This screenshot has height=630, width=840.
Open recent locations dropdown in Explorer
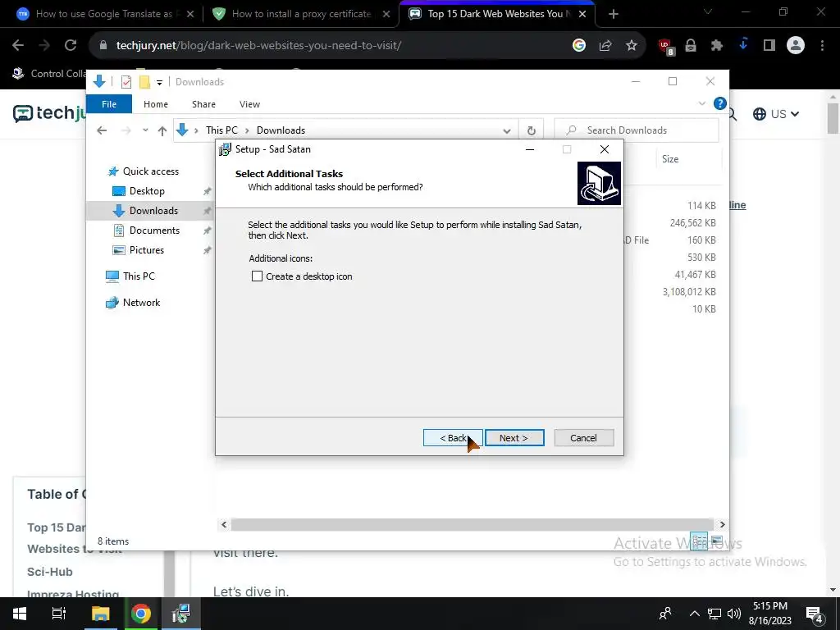point(145,130)
